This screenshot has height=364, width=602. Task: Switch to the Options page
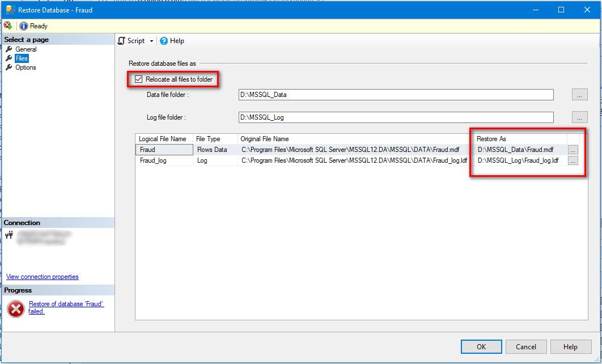[x=26, y=67]
